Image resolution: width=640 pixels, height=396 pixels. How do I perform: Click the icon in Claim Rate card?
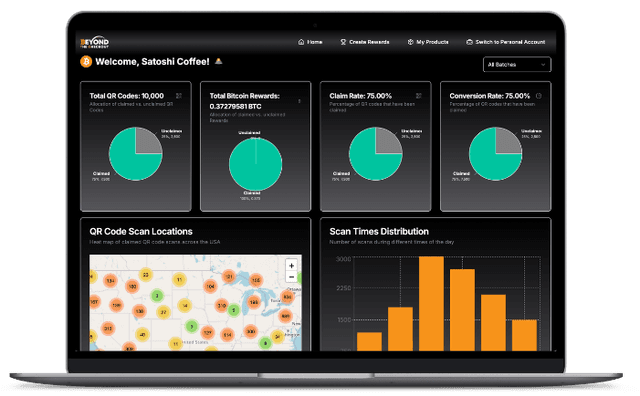coord(419,96)
